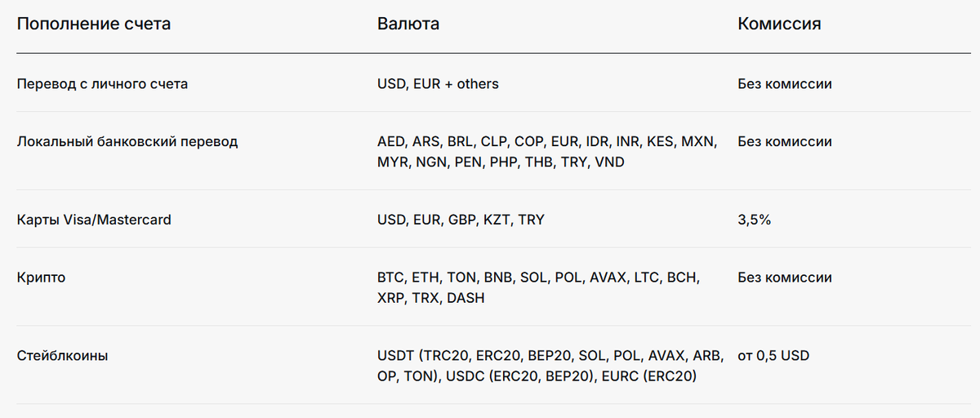Click the "USD, EUR, GBP, KZT, TRY" cell

461,220
